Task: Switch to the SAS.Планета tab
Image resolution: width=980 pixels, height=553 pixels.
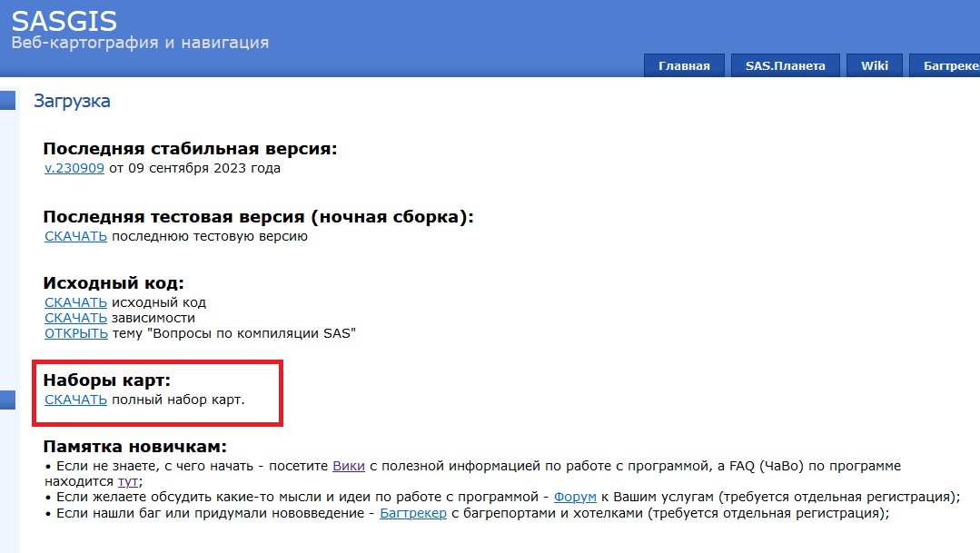Action: 785,66
